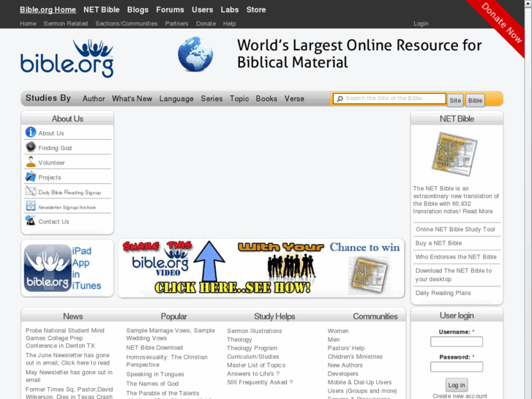Open Sermon Illustrations under Study Helps
This screenshot has height=399, width=532.
(255, 331)
